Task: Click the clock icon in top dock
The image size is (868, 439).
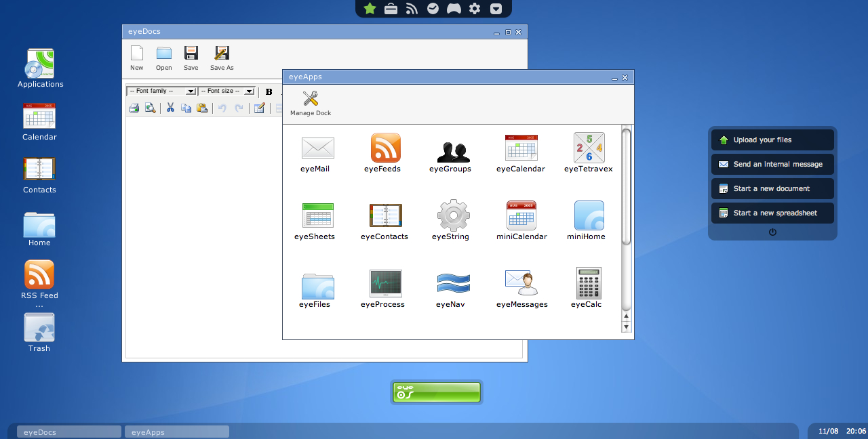Action: (x=433, y=8)
